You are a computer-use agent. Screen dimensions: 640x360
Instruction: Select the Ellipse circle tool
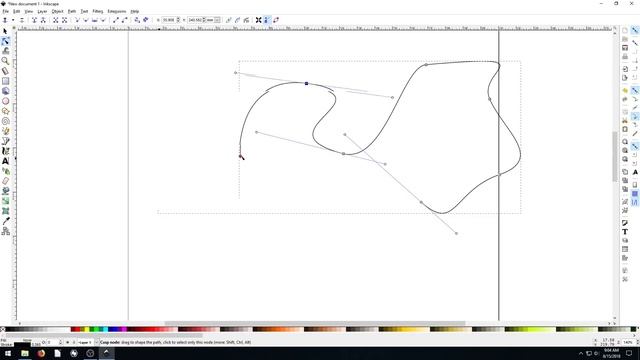coord(5,101)
